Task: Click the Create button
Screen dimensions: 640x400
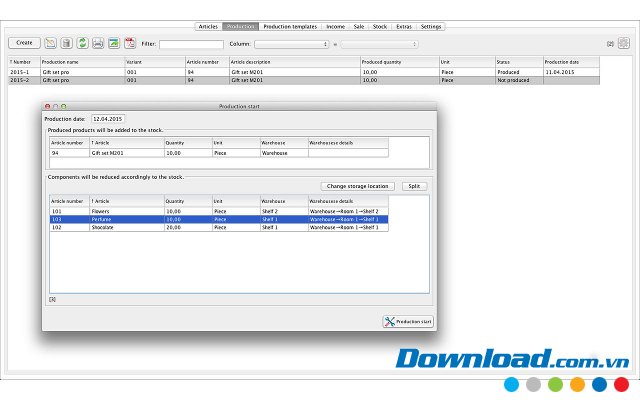Action: pyautogui.click(x=24, y=43)
